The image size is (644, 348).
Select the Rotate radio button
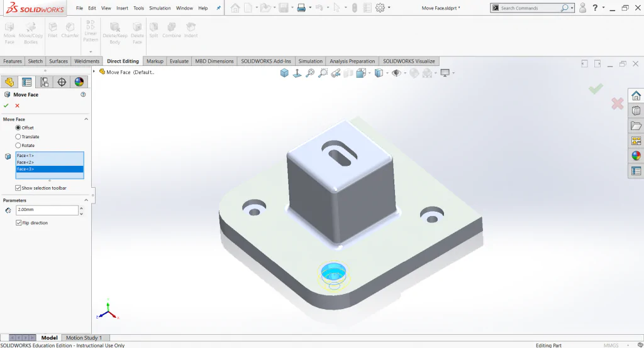pyautogui.click(x=18, y=145)
